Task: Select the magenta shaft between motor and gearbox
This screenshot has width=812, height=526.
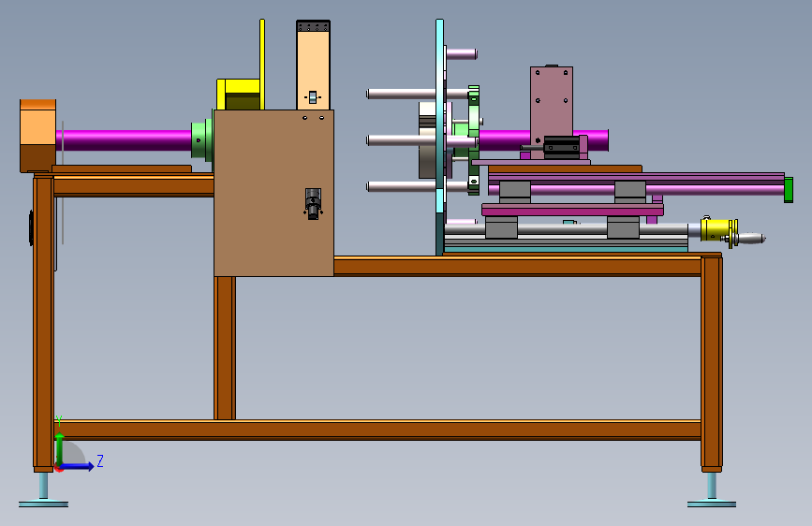Action: [x=124, y=140]
